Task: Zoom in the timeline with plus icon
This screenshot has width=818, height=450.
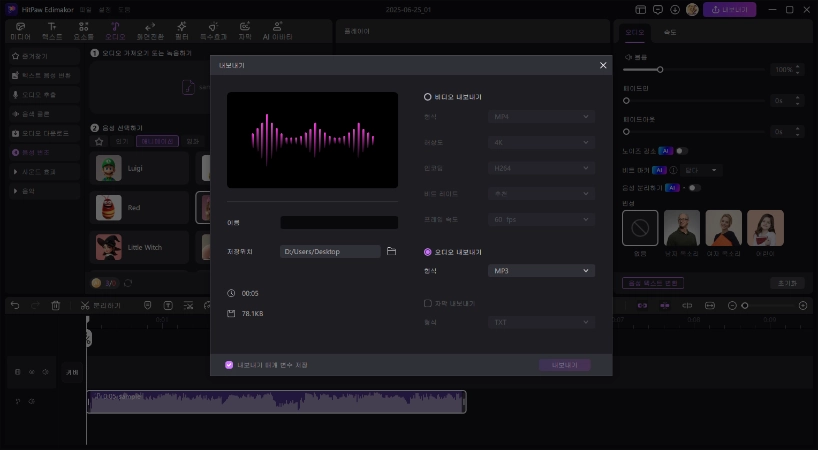Action: pos(803,306)
